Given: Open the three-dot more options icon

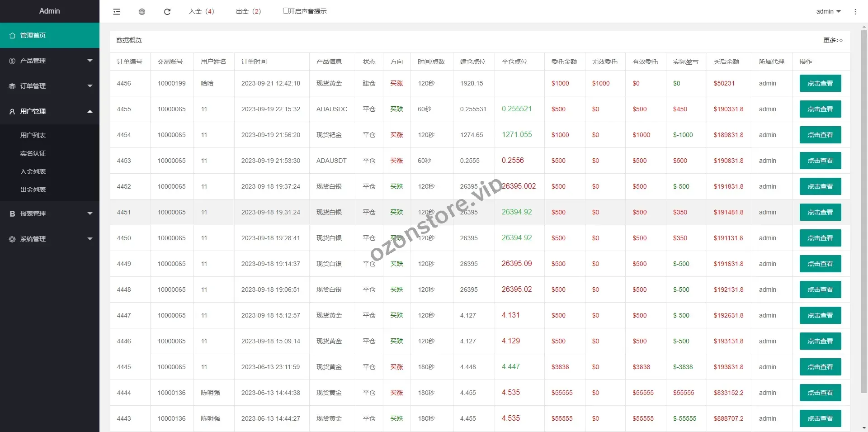Looking at the screenshot, I should tap(855, 12).
